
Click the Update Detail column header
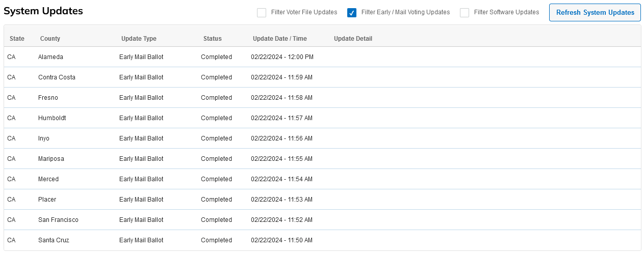(353, 39)
